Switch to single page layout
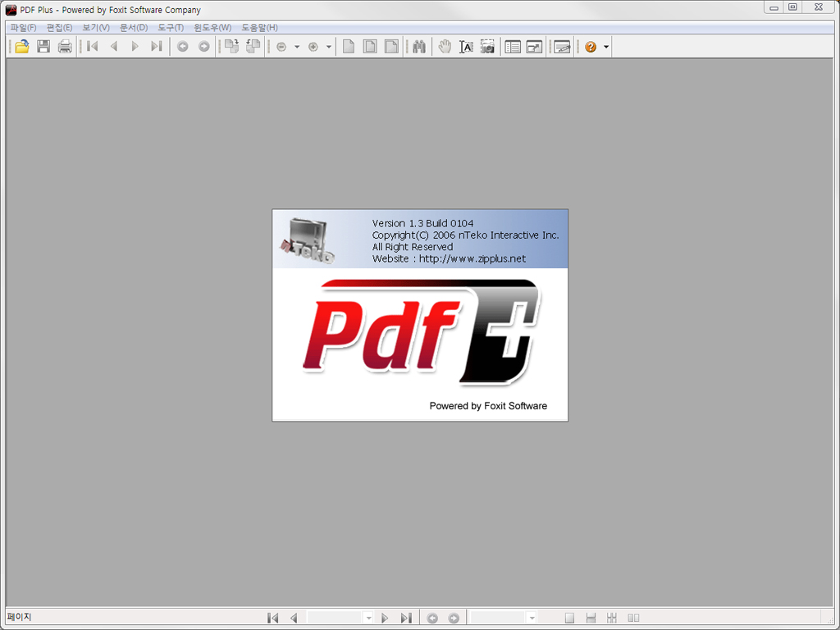Screen dimensions: 840x630 pos(569,619)
